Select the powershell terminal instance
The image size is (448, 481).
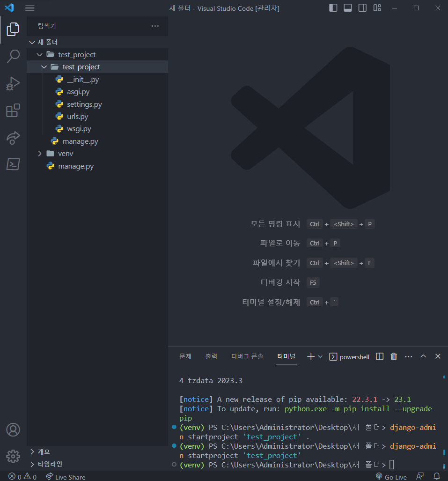tap(349, 357)
